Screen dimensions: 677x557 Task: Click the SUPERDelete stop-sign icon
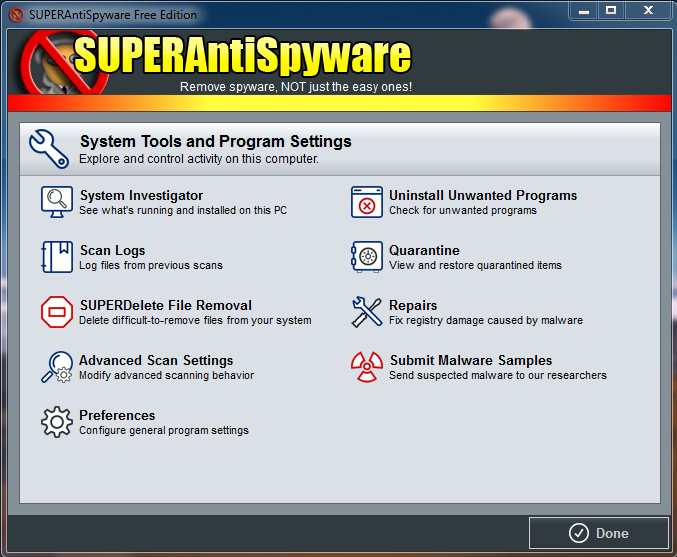57,312
